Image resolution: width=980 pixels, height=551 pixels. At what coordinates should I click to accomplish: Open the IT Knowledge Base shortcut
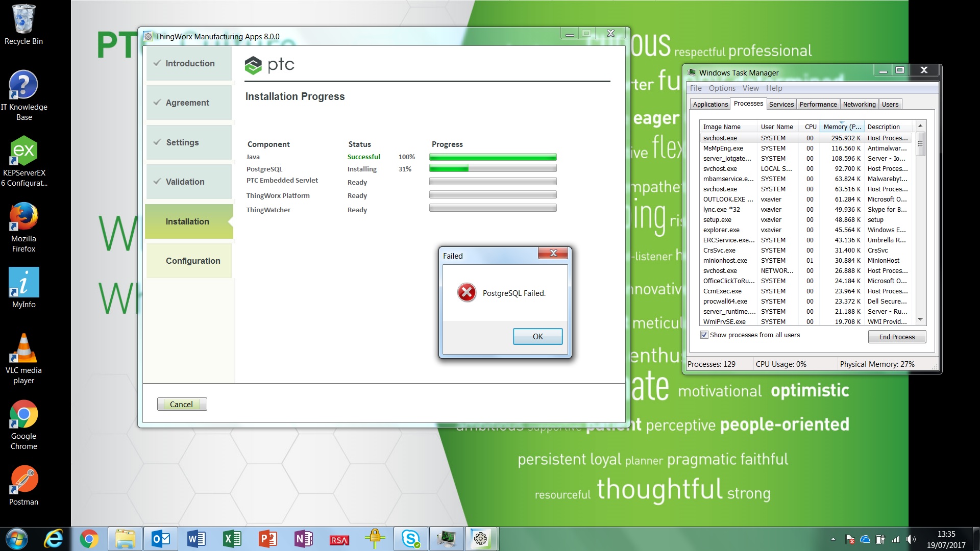[23, 95]
